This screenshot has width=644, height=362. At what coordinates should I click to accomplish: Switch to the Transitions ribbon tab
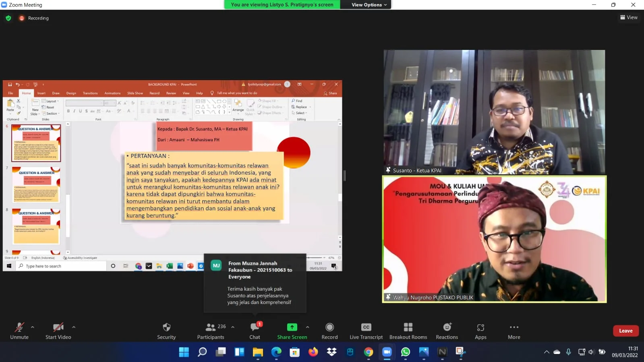[x=90, y=93]
